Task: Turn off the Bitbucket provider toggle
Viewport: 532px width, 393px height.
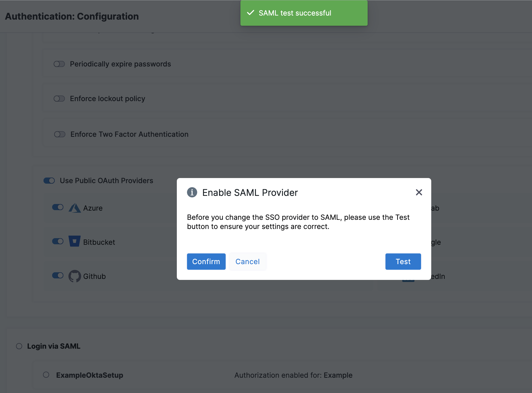Action: (58, 241)
